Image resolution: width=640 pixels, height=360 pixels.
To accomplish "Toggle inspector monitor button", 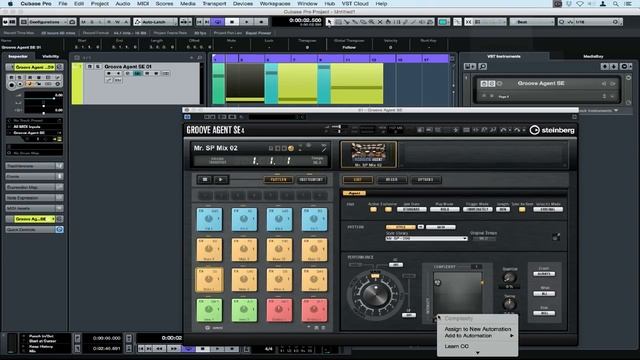I will (20, 84).
